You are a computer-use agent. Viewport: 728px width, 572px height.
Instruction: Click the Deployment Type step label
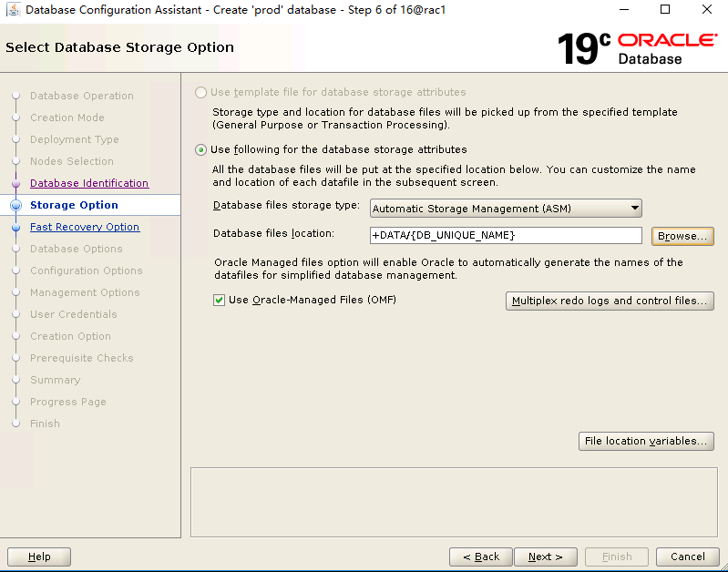[75, 139]
